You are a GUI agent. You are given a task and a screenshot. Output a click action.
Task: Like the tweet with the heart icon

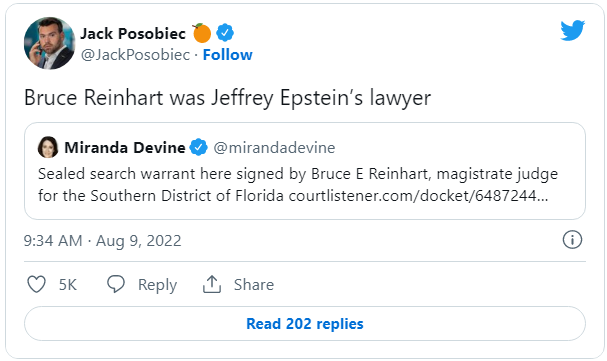36,284
